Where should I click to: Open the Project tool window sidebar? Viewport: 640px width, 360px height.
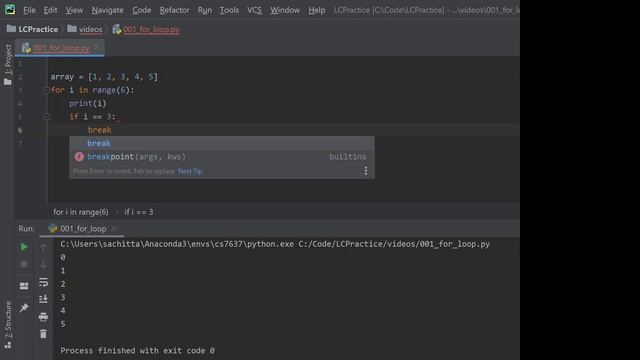pos(8,64)
